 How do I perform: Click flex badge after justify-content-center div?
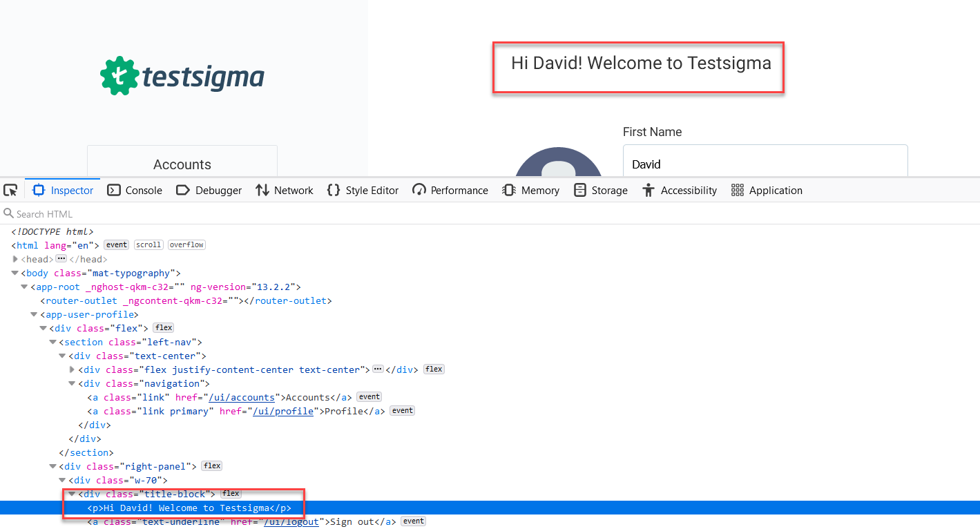434,369
